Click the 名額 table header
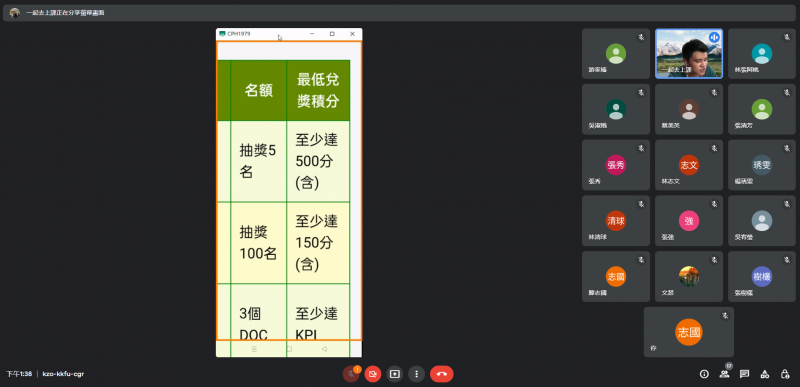Image resolution: width=800 pixels, height=387 pixels. tap(259, 90)
